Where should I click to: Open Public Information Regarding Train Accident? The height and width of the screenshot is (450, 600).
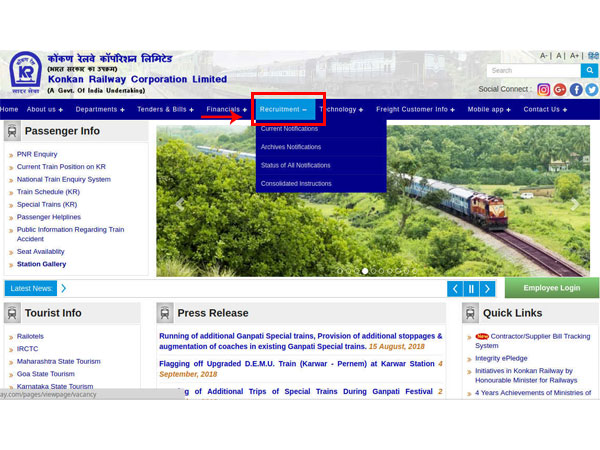click(x=70, y=234)
